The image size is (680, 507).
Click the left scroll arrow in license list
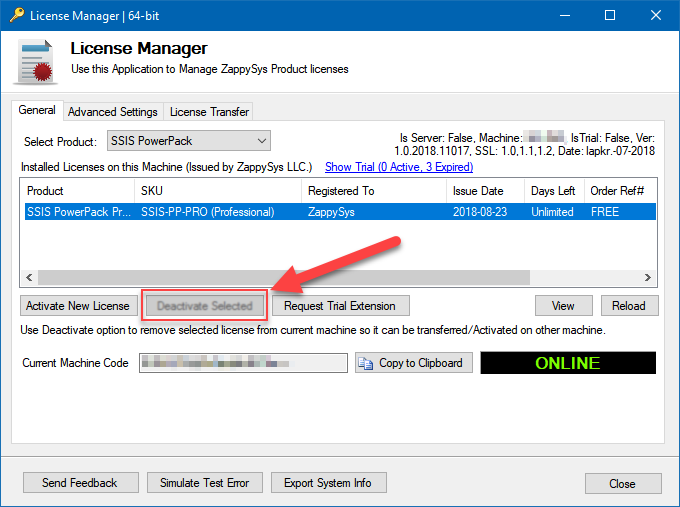point(29,277)
